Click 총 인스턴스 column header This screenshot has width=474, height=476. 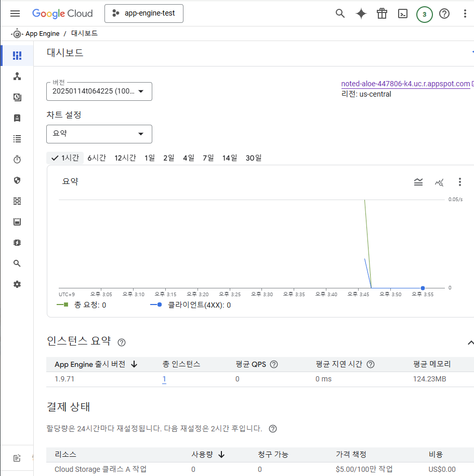(x=181, y=364)
